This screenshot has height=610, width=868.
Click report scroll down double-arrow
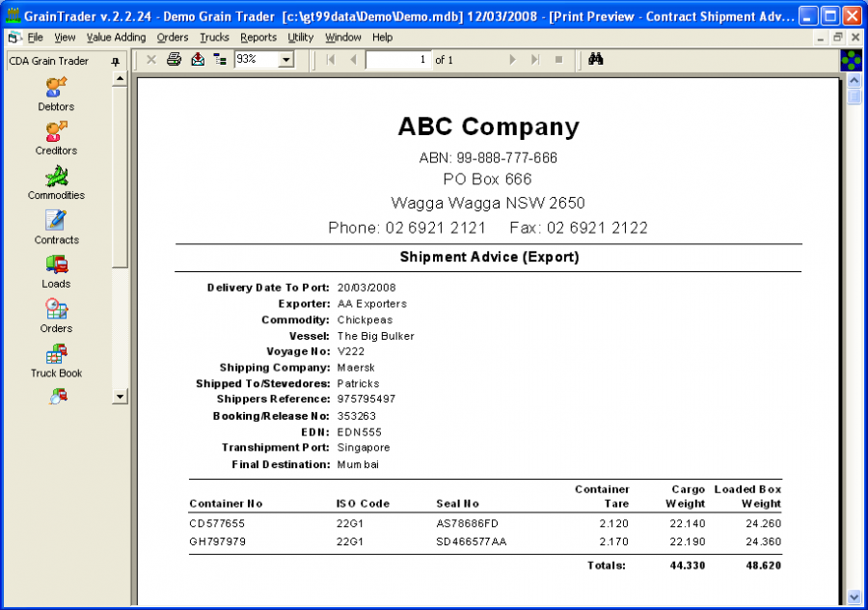coord(854,597)
